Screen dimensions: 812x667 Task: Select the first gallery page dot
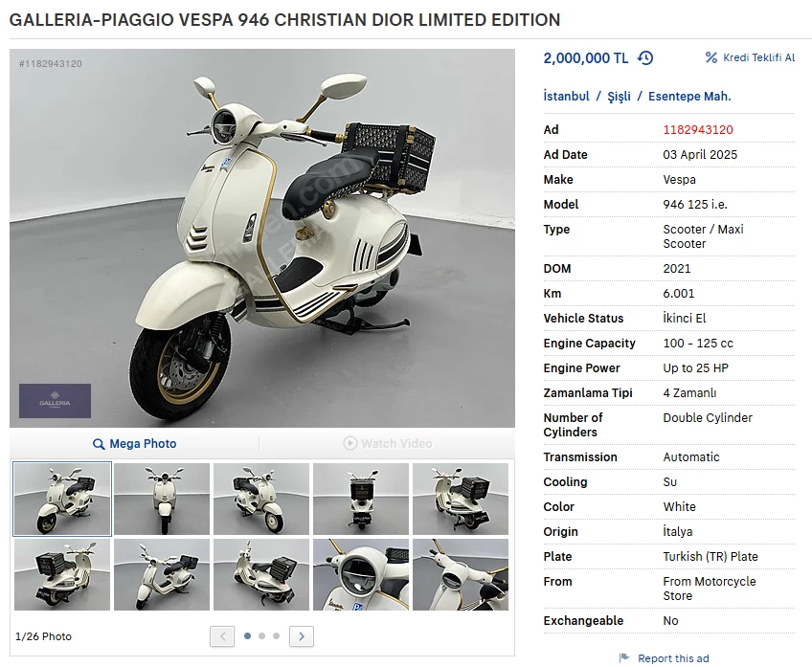(x=248, y=636)
